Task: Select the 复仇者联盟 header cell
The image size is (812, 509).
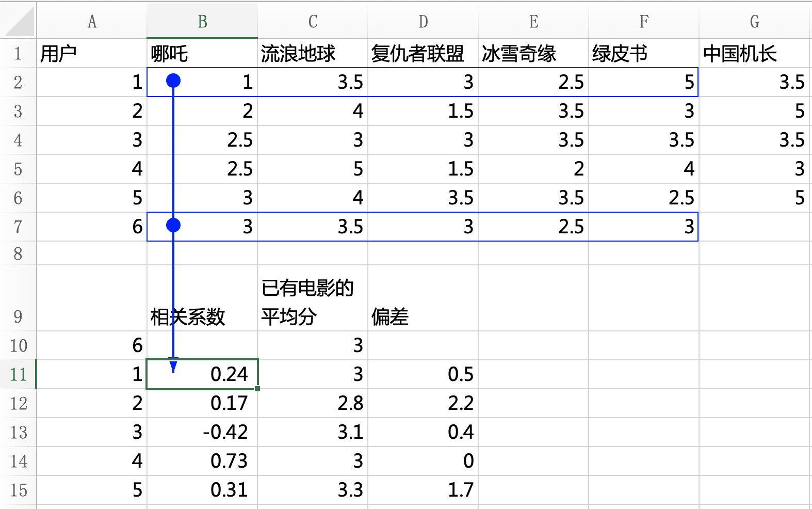Action: pyautogui.click(x=423, y=53)
